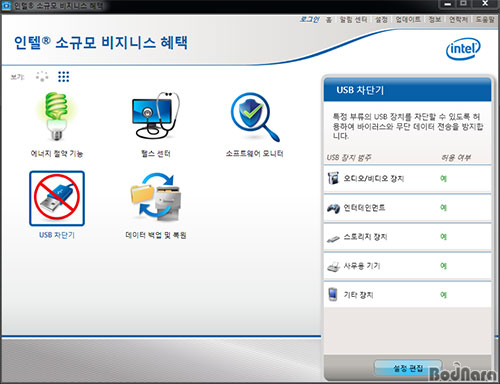Select the 엔터테인먼트 row text
500x384 pixels.
pyautogui.click(x=364, y=208)
